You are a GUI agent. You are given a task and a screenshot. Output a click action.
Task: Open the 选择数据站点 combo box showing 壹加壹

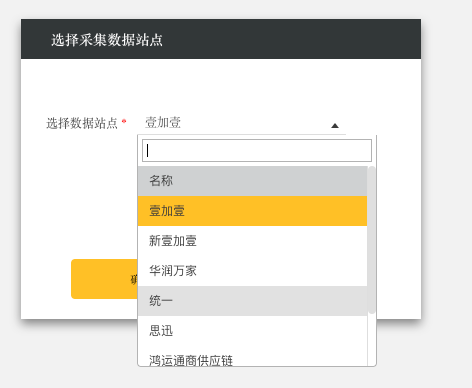point(242,123)
